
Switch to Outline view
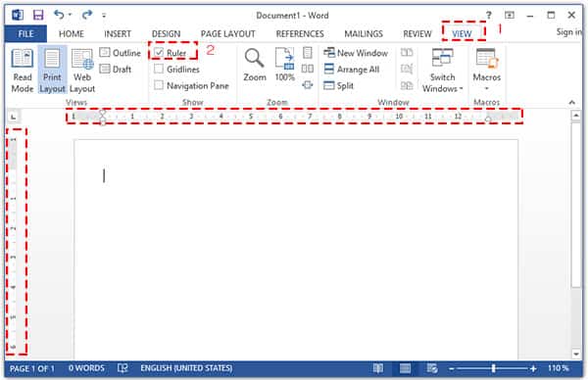(121, 53)
